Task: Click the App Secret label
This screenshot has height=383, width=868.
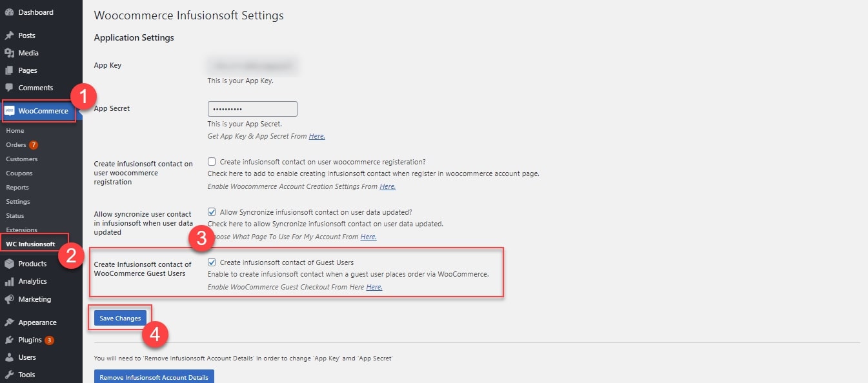Action: pos(112,108)
